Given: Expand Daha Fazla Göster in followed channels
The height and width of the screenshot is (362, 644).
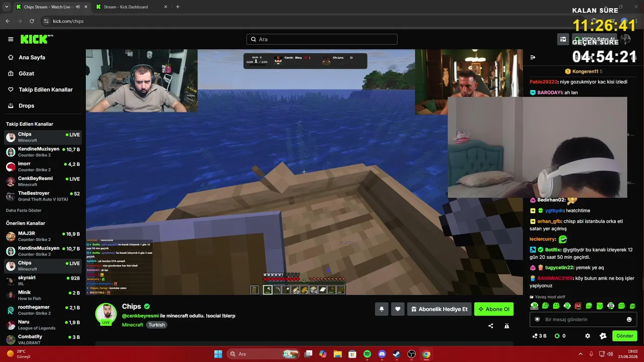Looking at the screenshot, I should point(24,210).
